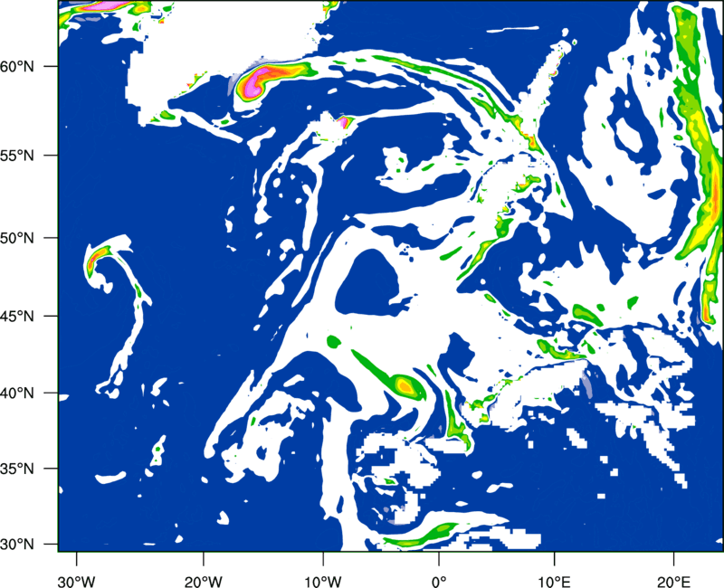Click the 30°N latitude label
Viewport: 724px width, 588px height.
pos(17,545)
